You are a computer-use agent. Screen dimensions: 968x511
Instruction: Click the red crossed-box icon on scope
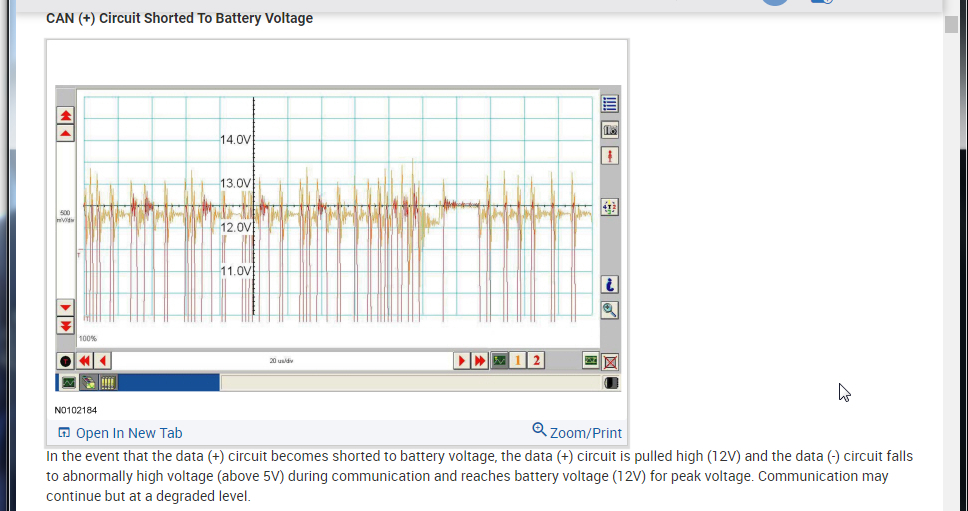[610, 362]
